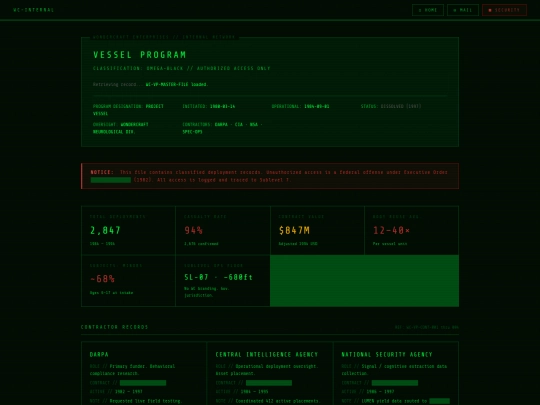Reveal the NSA redacted contract number
Viewport: 540px width, 405px height.
click(395, 383)
